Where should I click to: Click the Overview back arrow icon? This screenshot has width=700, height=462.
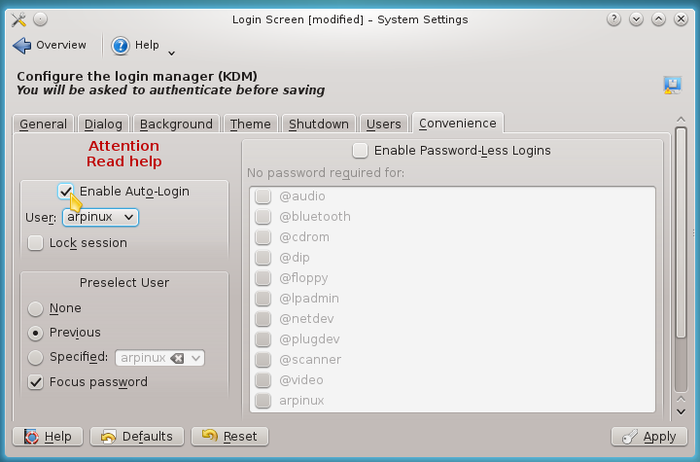[22, 46]
